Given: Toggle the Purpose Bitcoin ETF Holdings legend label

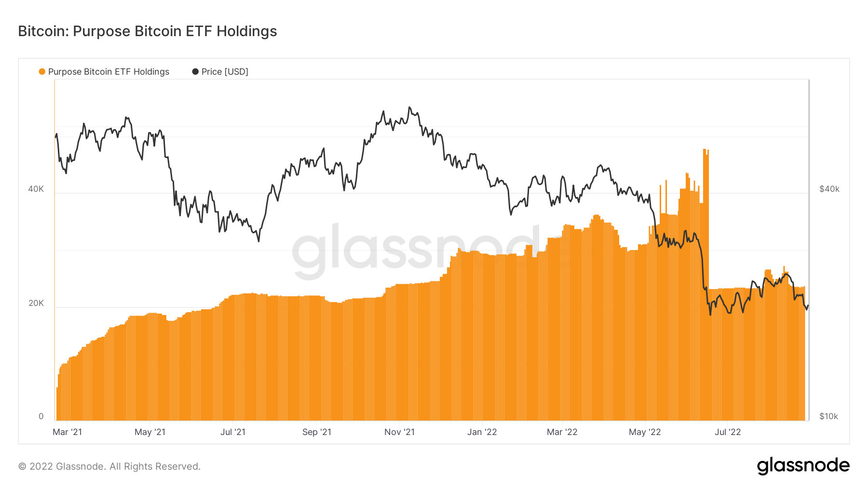Looking at the screenshot, I should tap(108, 72).
